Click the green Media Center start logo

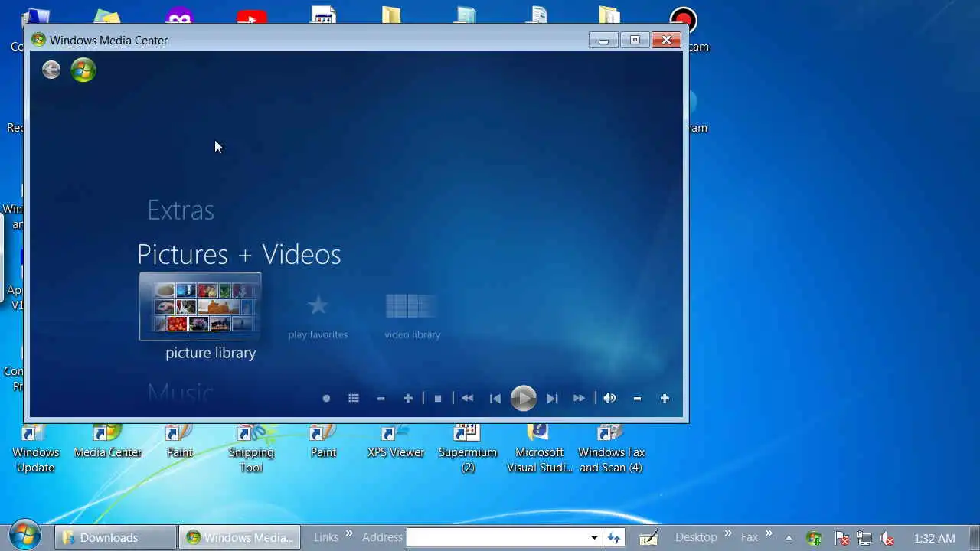pyautogui.click(x=83, y=70)
